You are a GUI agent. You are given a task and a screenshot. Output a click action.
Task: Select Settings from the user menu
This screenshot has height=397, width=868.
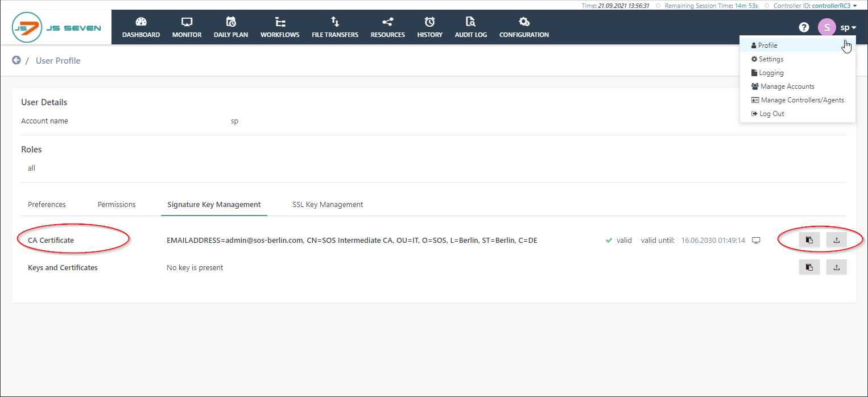click(x=797, y=59)
